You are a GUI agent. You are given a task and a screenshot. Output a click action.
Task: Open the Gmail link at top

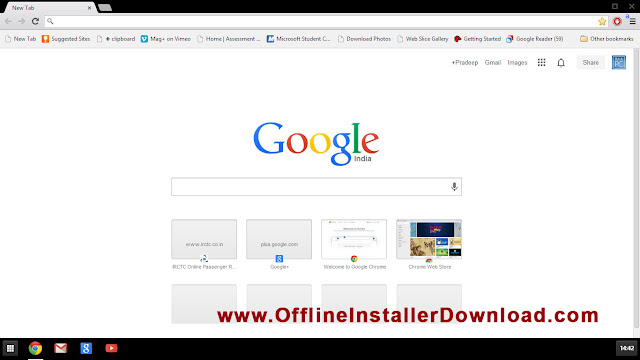[493, 62]
